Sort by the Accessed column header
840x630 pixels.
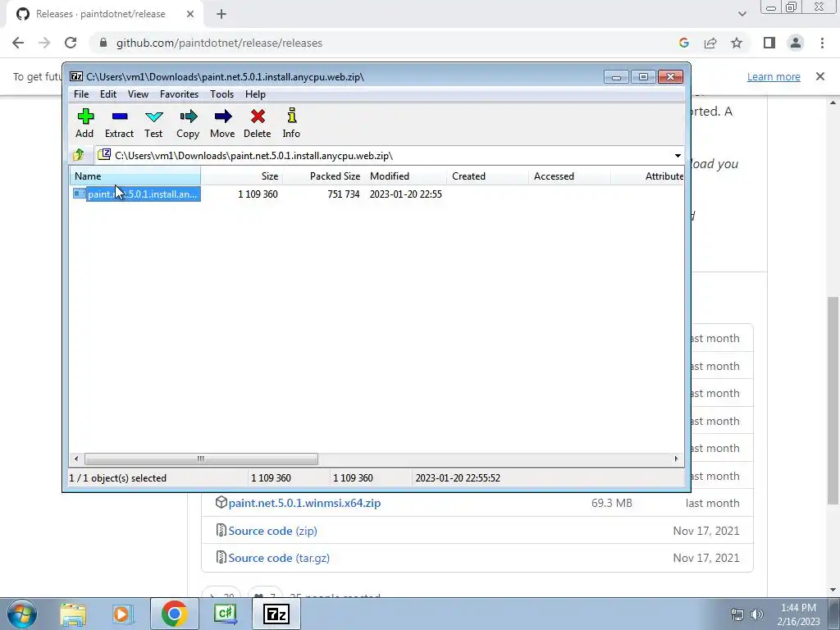coord(569,176)
